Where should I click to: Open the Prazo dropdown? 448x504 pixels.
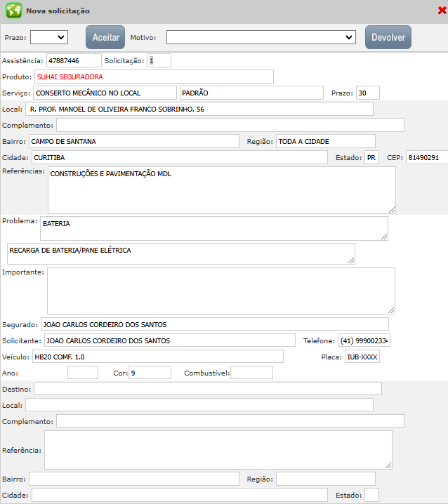coord(48,37)
